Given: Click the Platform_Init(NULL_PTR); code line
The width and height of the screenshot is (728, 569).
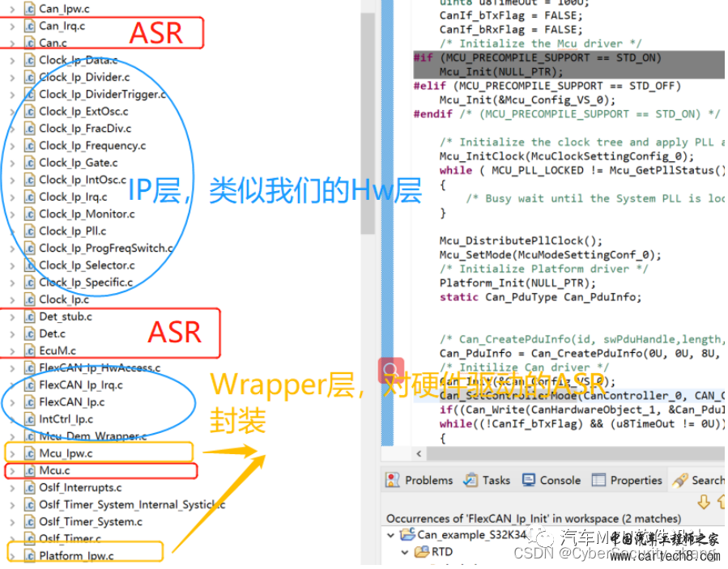Looking at the screenshot, I should 517,283.
